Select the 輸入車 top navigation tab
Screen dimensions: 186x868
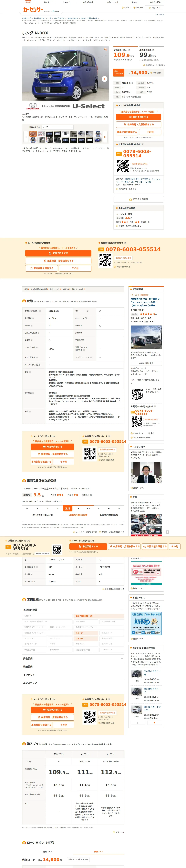(x=47, y=2)
